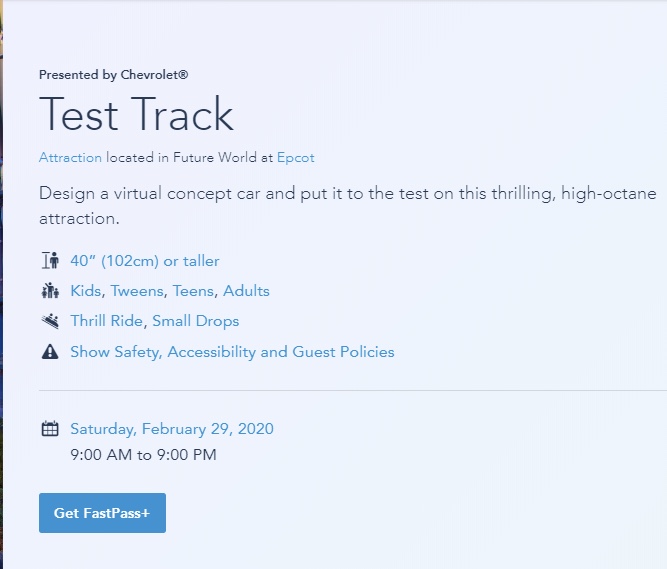This screenshot has height=569, width=667.
Task: Select the Teens age link
Action: (194, 291)
